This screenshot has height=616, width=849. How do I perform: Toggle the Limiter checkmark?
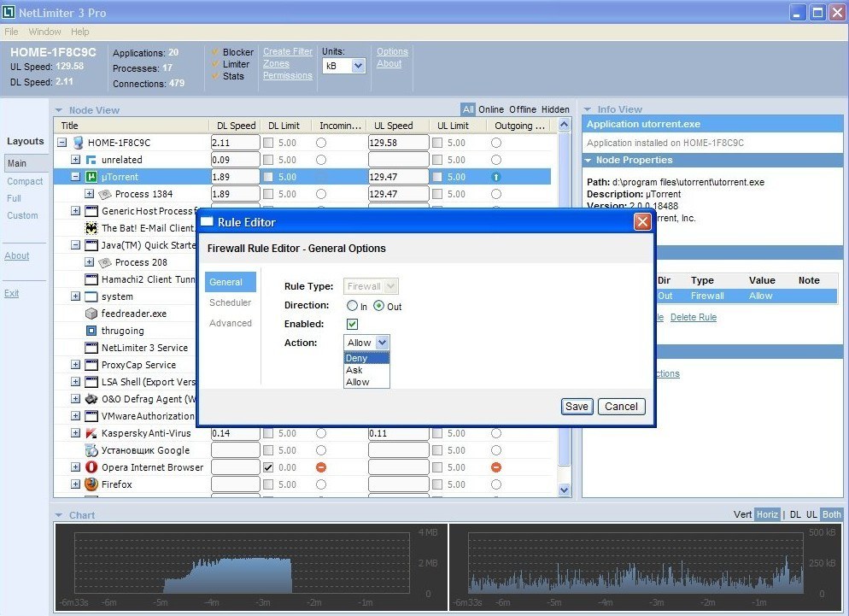(x=215, y=64)
